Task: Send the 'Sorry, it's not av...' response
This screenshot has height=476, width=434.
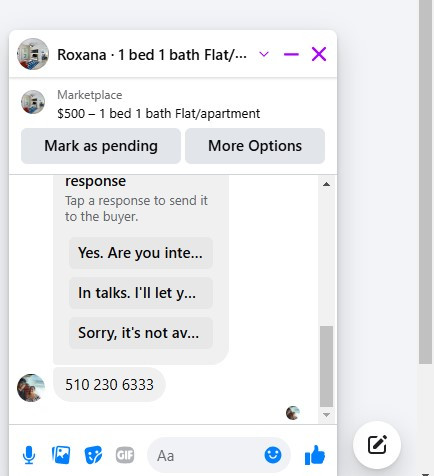Action: [x=140, y=333]
